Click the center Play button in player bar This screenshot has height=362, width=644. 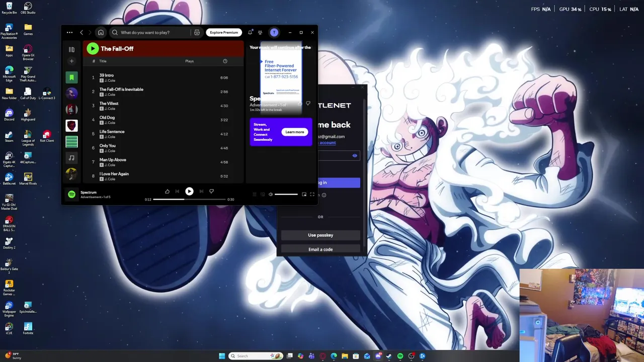click(189, 191)
